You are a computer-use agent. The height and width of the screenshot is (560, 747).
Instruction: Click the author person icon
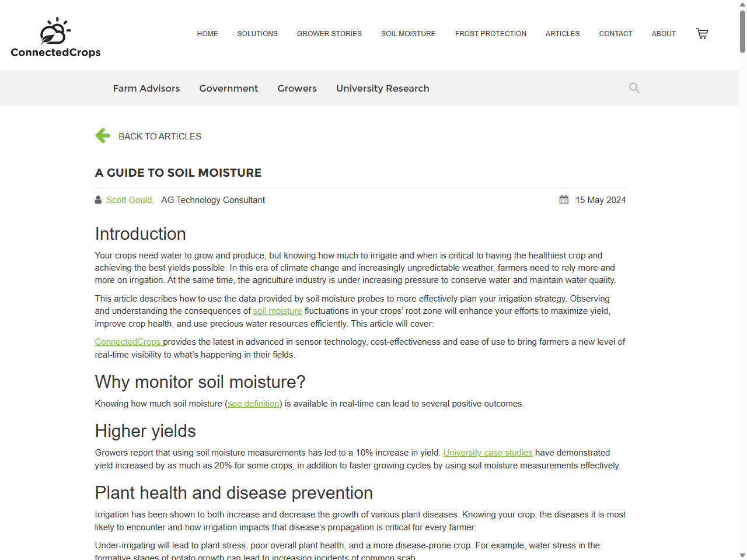(x=97, y=199)
